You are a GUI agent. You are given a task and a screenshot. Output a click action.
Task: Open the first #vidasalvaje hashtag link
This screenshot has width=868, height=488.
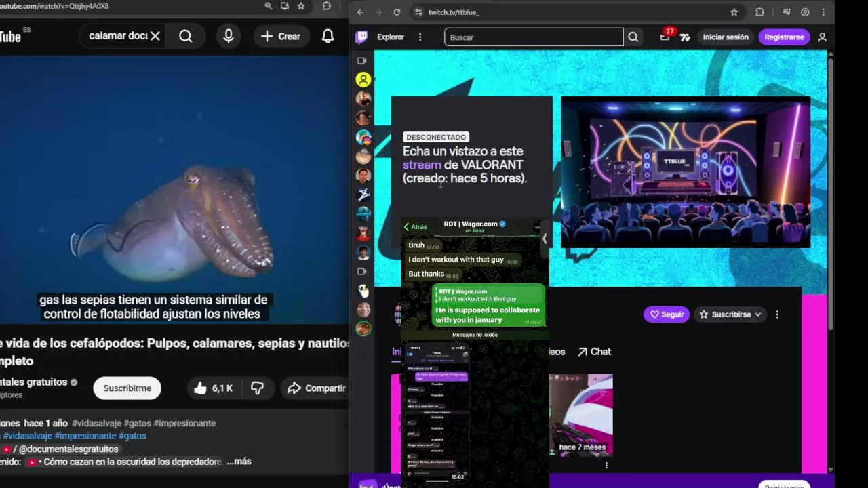[96, 423]
